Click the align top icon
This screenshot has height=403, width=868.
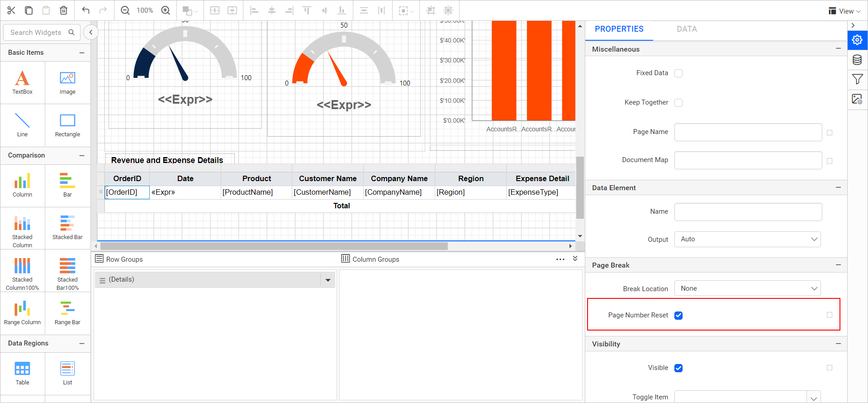click(307, 10)
